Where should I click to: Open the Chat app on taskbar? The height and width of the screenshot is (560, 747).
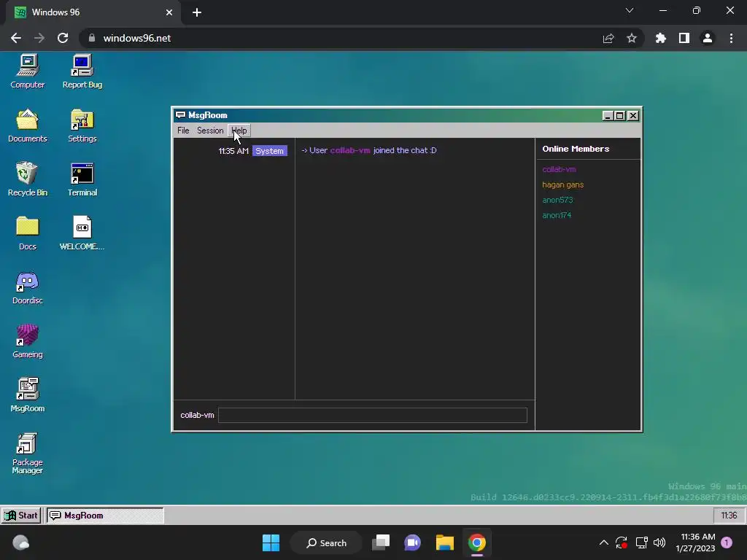tap(413, 542)
